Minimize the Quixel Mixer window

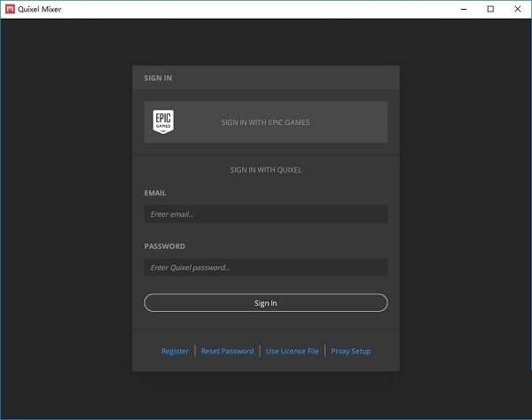pyautogui.click(x=460, y=9)
